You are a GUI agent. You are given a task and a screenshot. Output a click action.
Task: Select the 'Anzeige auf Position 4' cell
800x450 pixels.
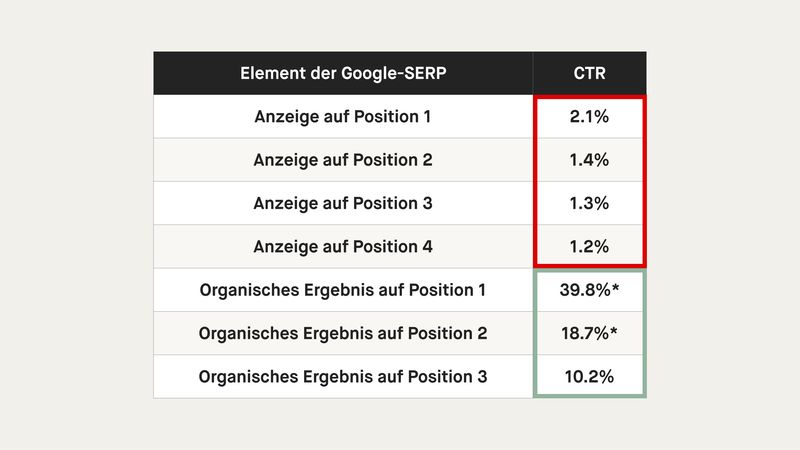click(343, 246)
